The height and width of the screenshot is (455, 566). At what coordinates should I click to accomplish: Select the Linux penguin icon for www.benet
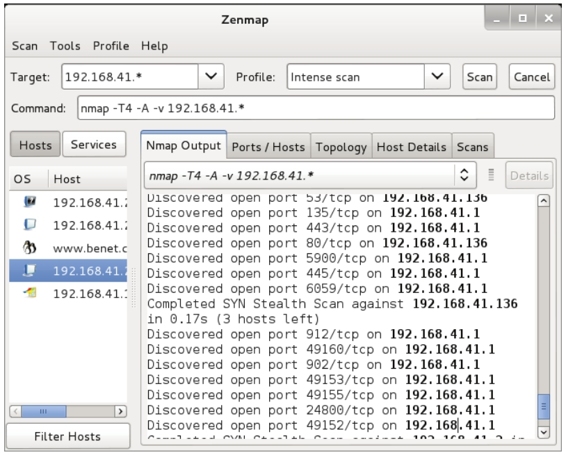[30, 248]
